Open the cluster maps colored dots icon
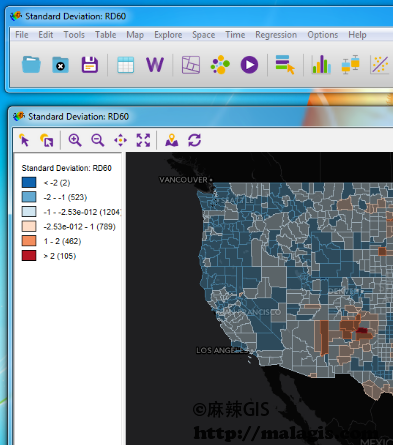 (220, 65)
